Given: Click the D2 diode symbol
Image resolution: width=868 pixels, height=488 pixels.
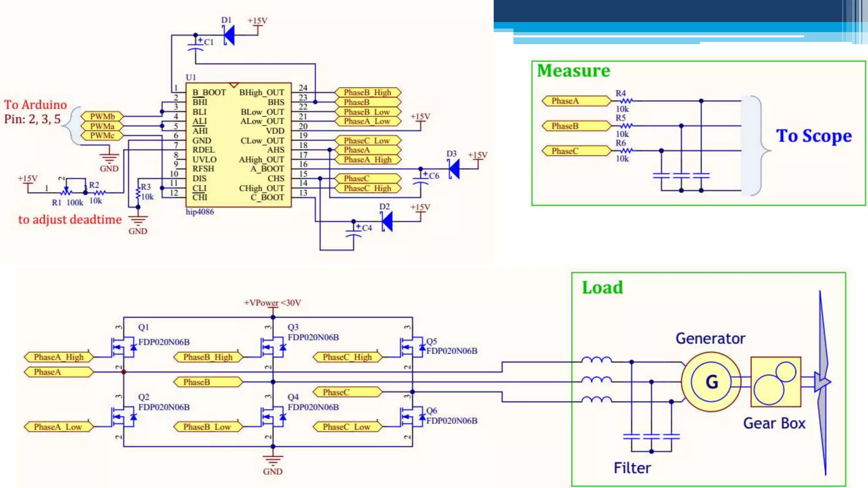Looking at the screenshot, I should [x=387, y=221].
